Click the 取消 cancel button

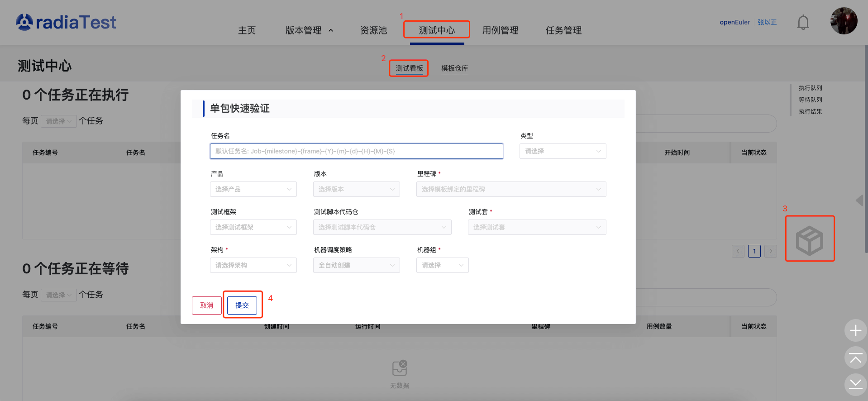(207, 306)
